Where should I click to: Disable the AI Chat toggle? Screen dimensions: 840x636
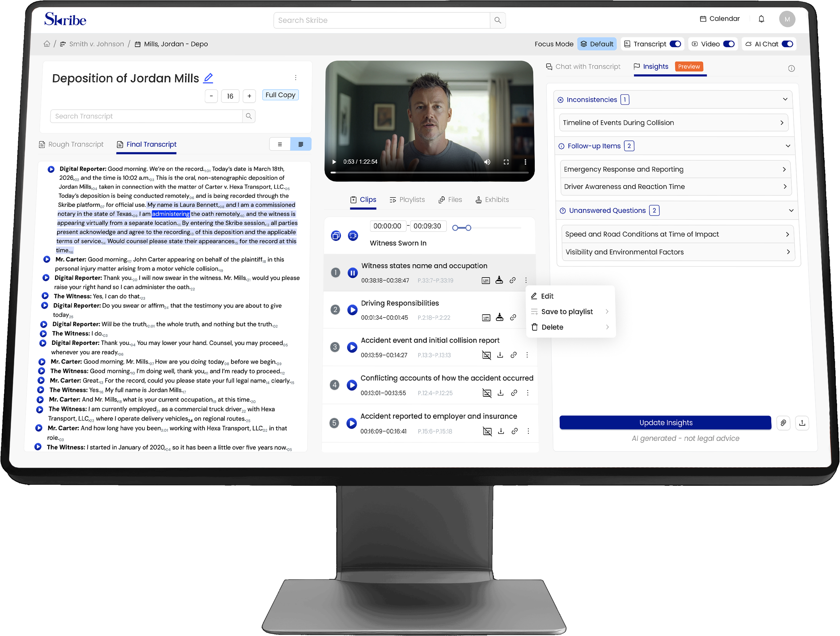coord(787,44)
